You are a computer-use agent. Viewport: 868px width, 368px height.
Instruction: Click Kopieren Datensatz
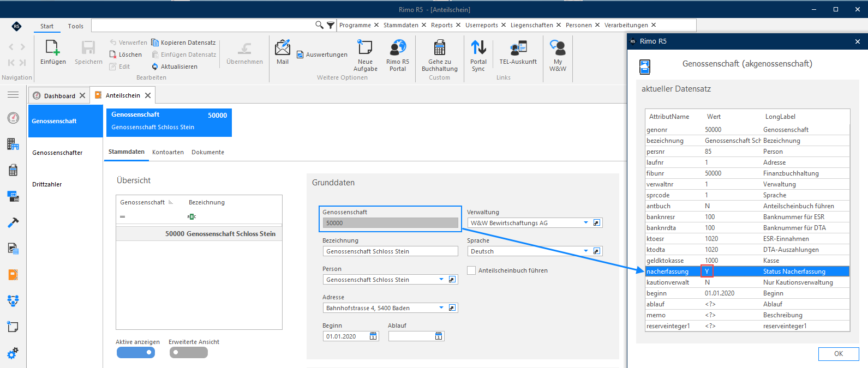click(x=183, y=43)
